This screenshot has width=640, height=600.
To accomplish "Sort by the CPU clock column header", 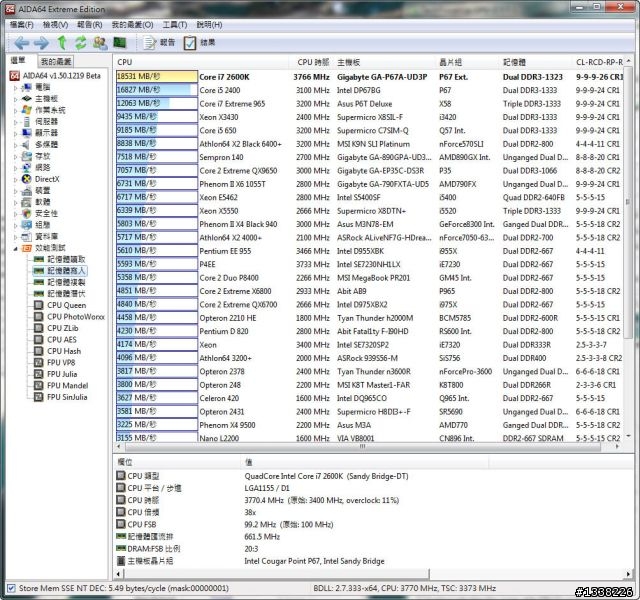I will coord(313,62).
